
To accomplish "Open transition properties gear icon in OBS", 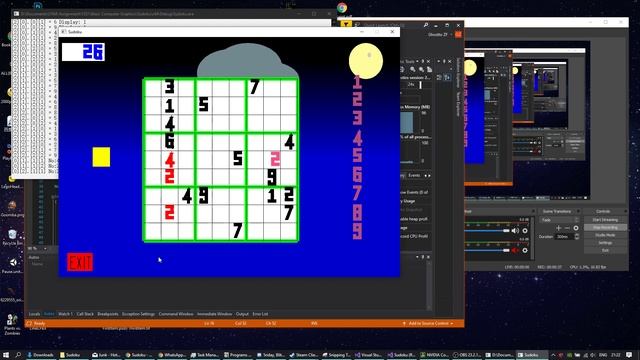I will (x=576, y=228).
